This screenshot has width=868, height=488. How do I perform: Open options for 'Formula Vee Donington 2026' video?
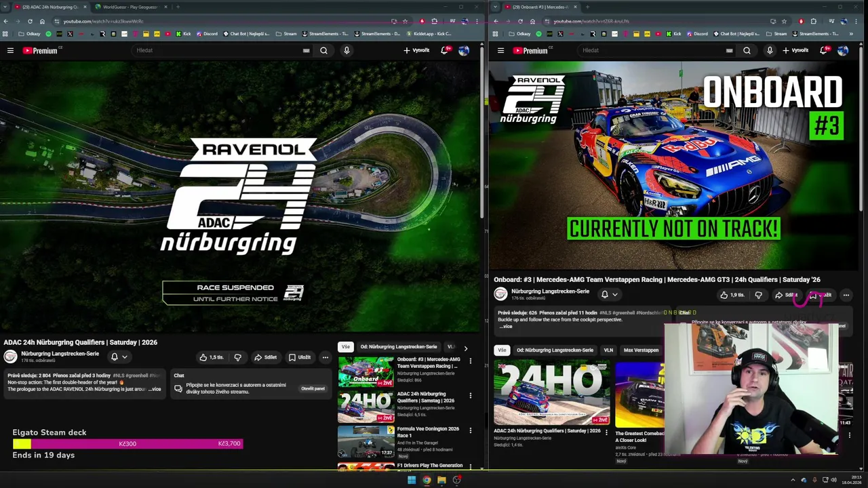[x=470, y=430]
